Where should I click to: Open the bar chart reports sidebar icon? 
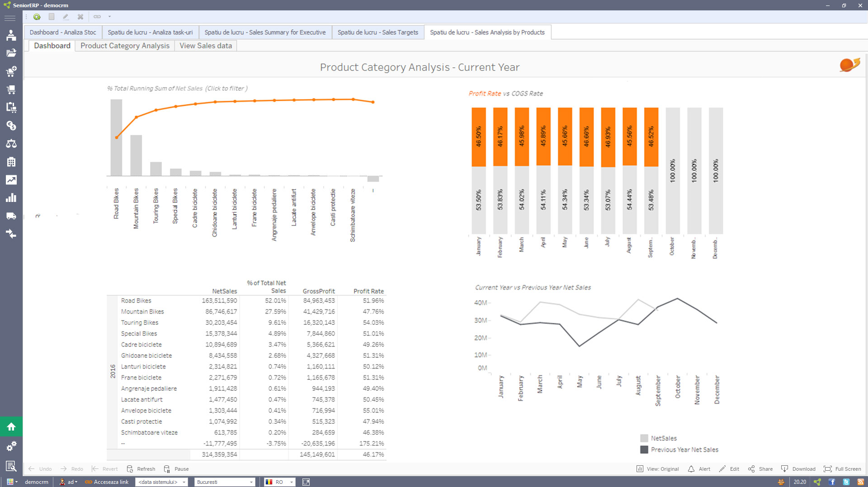pos(11,198)
